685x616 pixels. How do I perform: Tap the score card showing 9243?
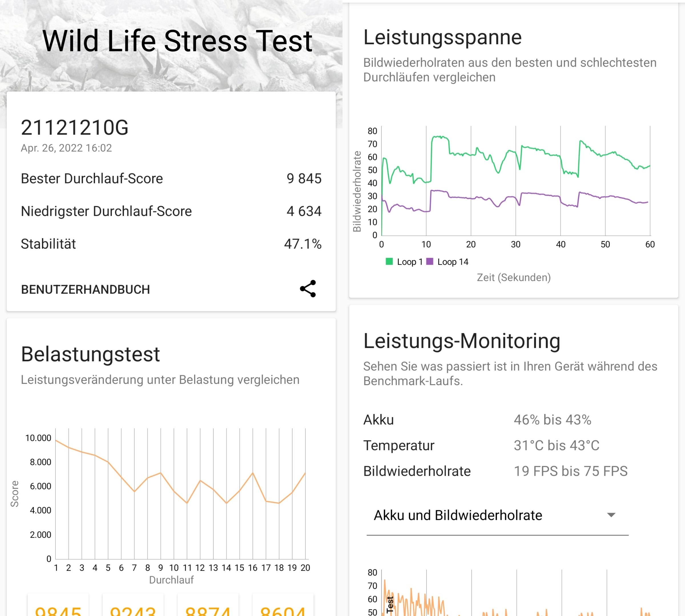133,605
